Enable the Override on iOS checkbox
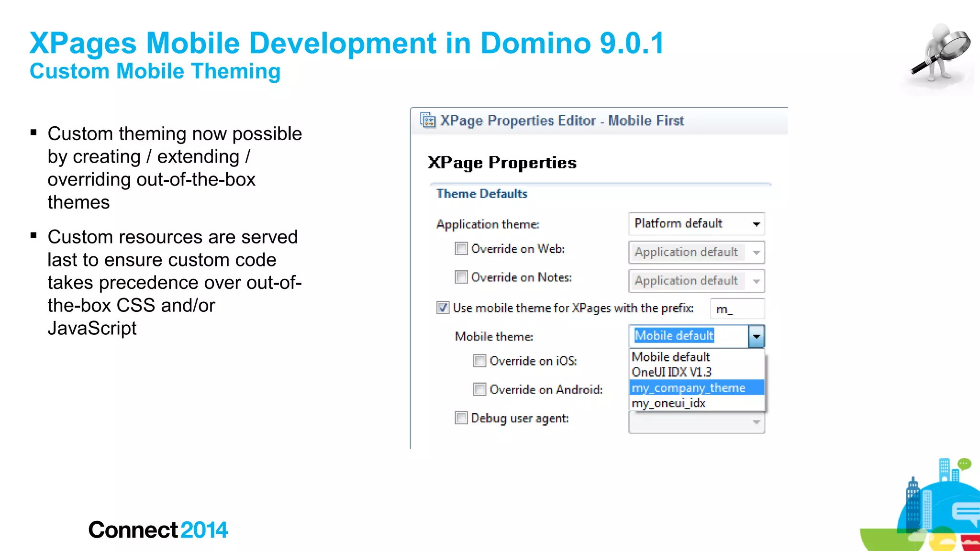980x551 pixels. [x=479, y=361]
